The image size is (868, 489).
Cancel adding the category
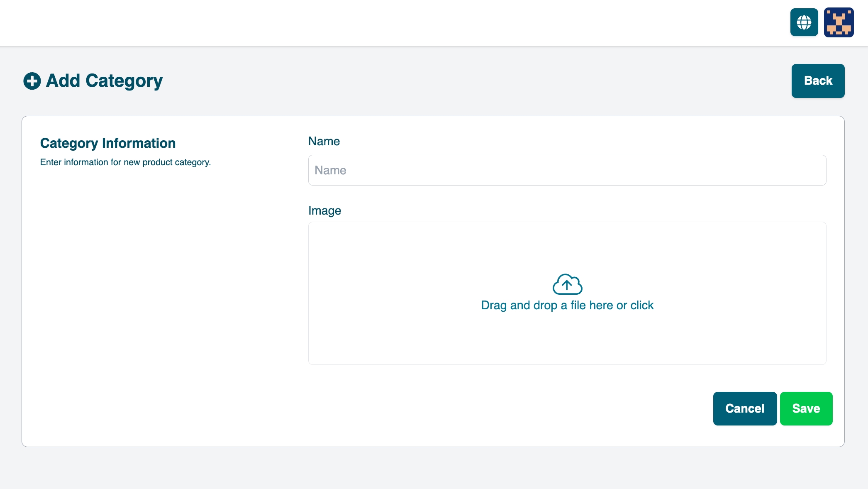pyautogui.click(x=745, y=408)
